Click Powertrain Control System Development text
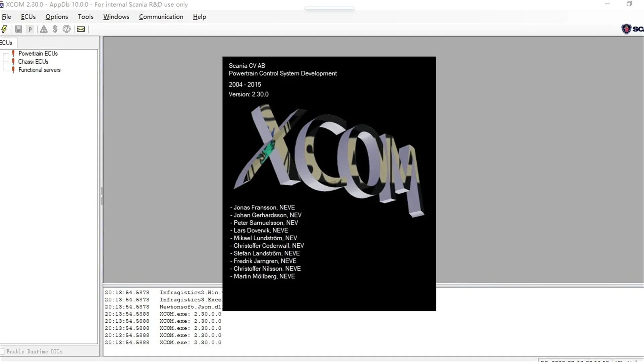The height and width of the screenshot is (362, 644). (283, 73)
